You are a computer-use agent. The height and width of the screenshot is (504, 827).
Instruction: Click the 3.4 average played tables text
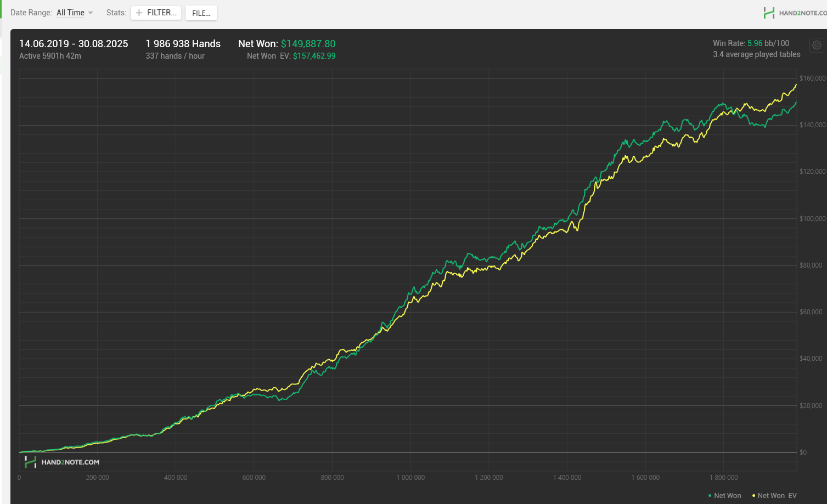pos(757,54)
